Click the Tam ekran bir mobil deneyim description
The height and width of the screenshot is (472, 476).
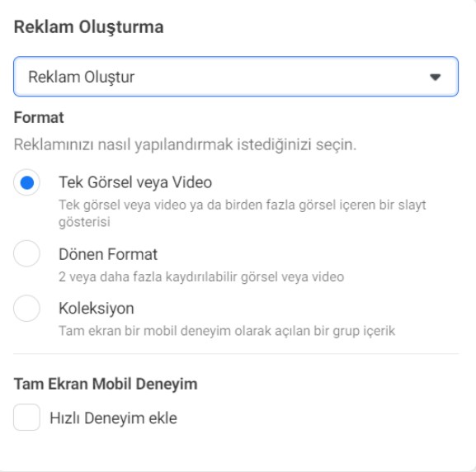[x=227, y=331]
